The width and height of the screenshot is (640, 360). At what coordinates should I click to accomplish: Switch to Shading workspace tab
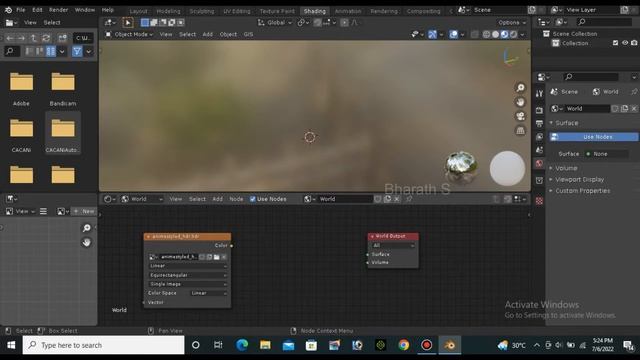point(315,11)
